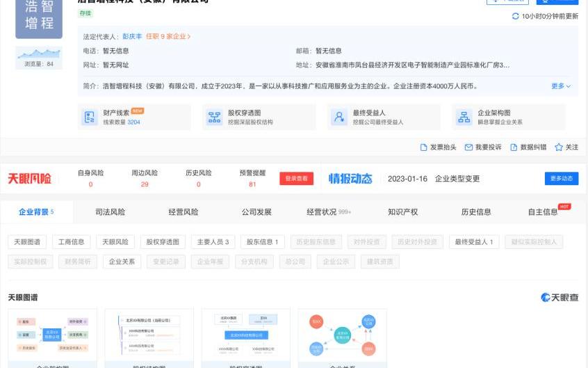Open the 股权穿透图 structure icon
The width and height of the screenshot is (588, 368).
pos(214,117)
